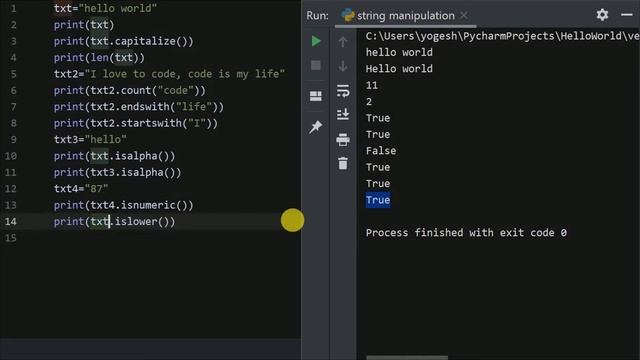Click print(txt.islower()) on line 14
Screen dimensions: 640x360
click(x=115, y=221)
